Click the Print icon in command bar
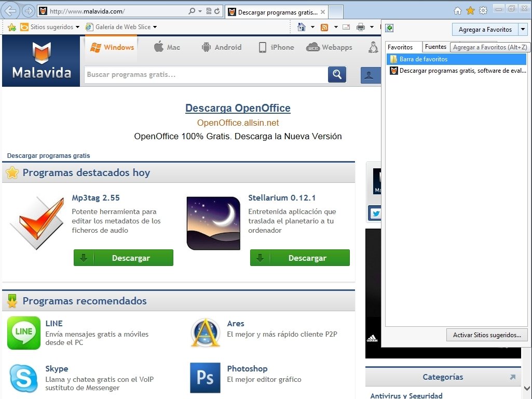532x399 pixels. tap(361, 27)
